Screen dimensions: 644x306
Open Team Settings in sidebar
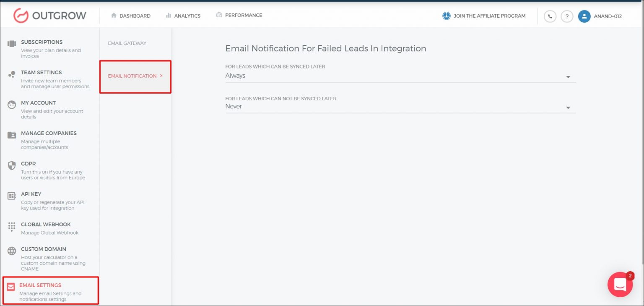click(42, 73)
